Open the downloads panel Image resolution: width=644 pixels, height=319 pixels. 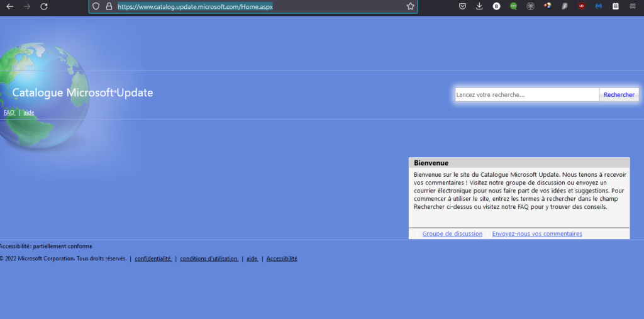479,6
